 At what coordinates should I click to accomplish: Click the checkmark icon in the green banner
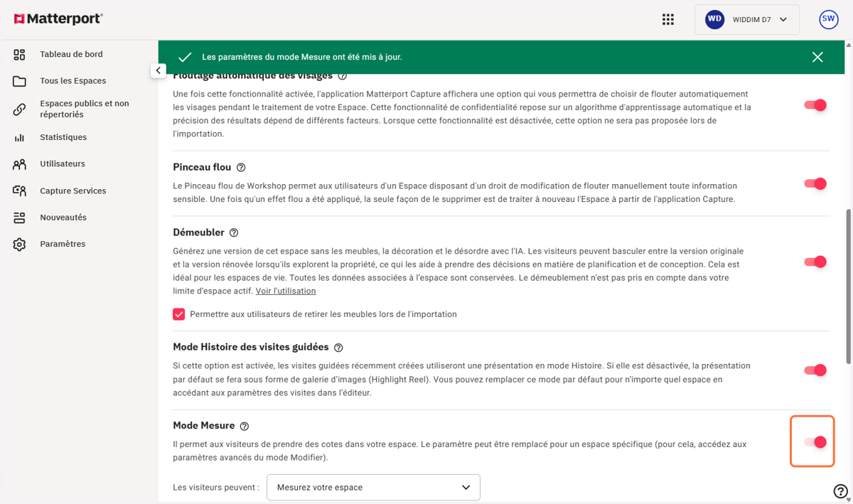pyautogui.click(x=185, y=57)
